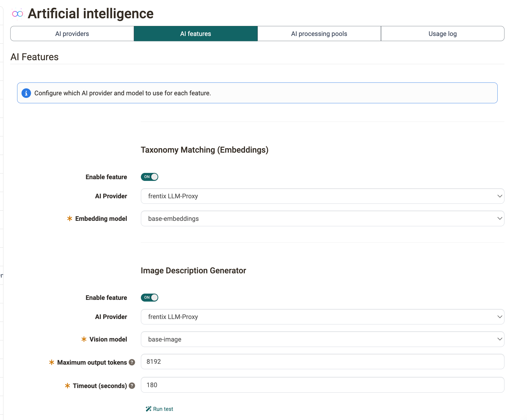The width and height of the screenshot is (527, 420).
Task: Toggle Enable feature for Taxonomy Matching
Action: (x=149, y=177)
